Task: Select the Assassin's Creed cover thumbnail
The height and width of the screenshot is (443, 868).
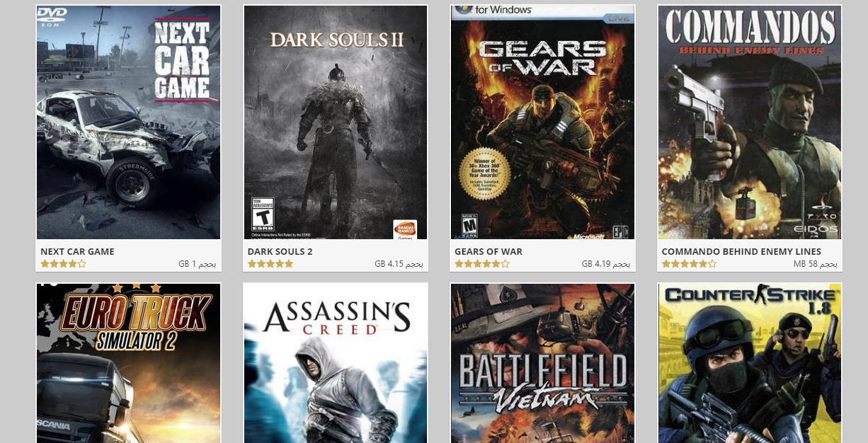Action: [336, 363]
